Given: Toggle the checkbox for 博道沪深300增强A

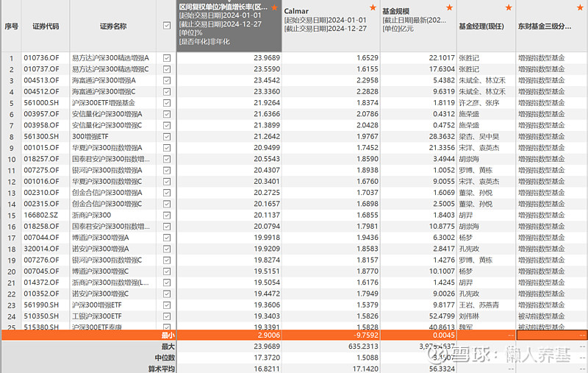Looking at the screenshot, I should coord(167,238).
